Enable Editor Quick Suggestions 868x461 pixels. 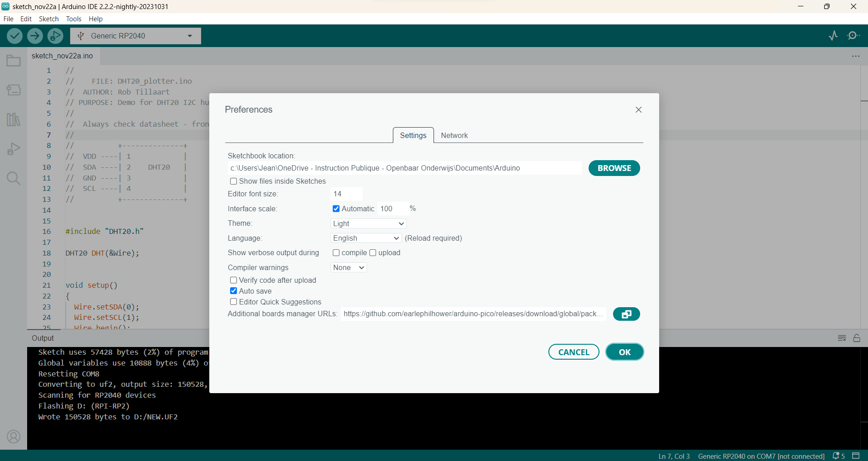[233, 302]
